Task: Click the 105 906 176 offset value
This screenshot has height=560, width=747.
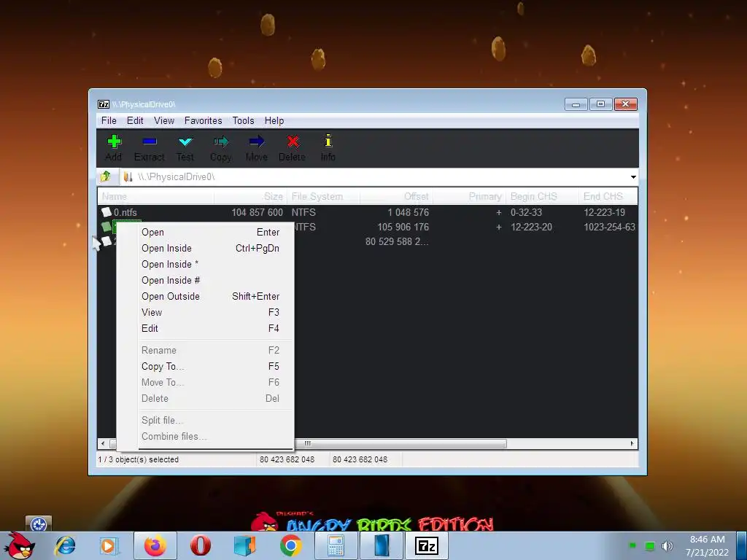Action: tap(403, 227)
